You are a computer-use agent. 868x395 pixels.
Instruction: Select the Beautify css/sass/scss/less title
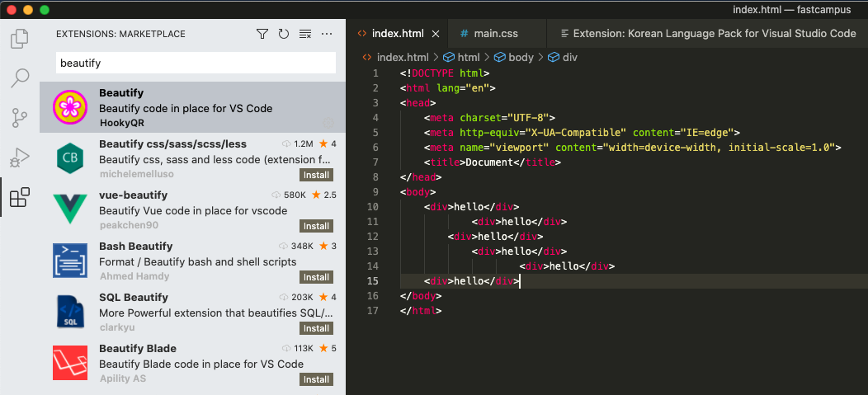172,143
